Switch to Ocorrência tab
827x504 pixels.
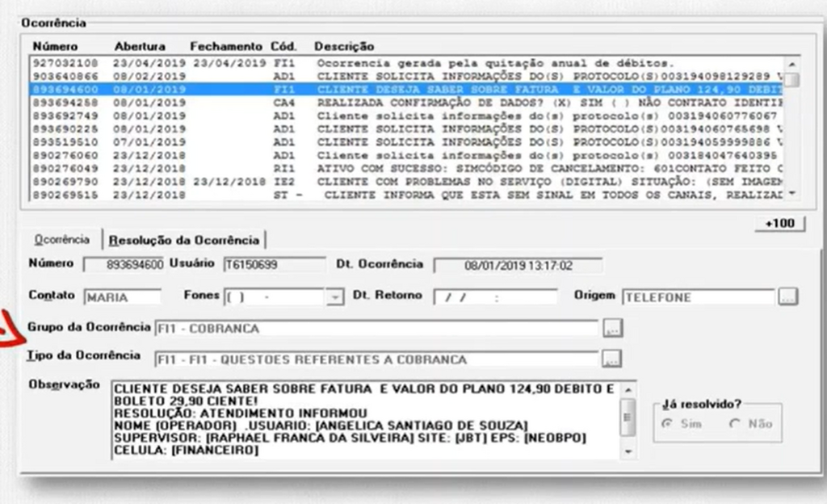(x=61, y=240)
